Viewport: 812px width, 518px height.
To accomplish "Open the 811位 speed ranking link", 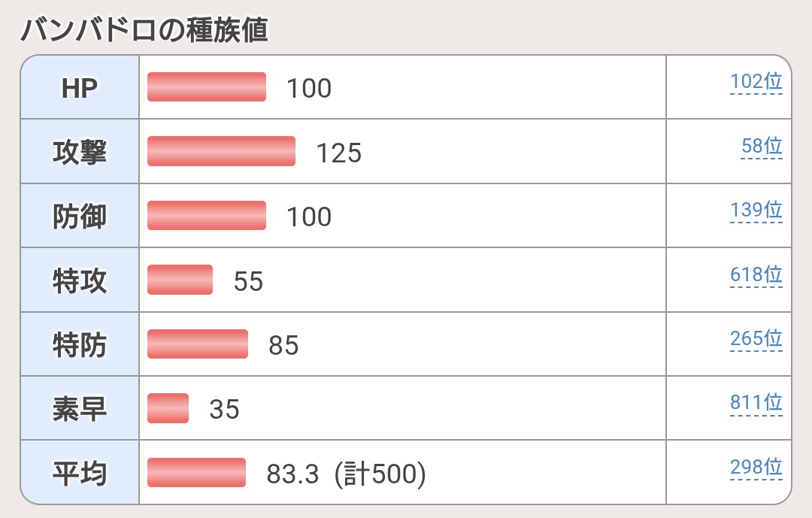I will point(756,404).
